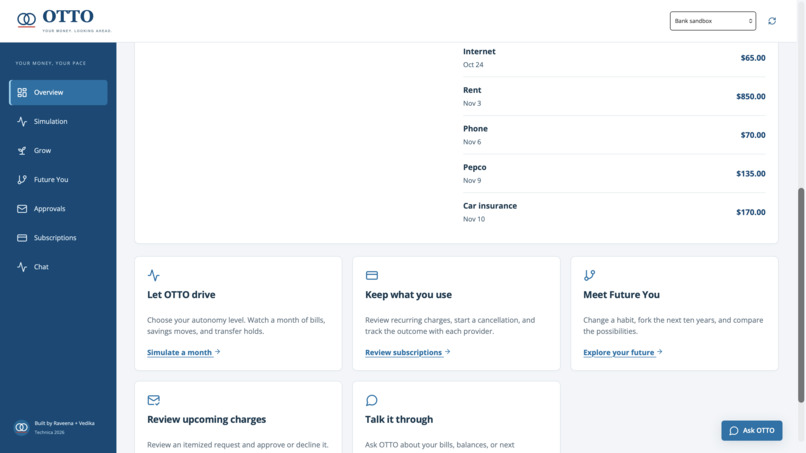The image size is (806, 453).
Task: Click the Review upcoming charges heading
Action: click(206, 420)
